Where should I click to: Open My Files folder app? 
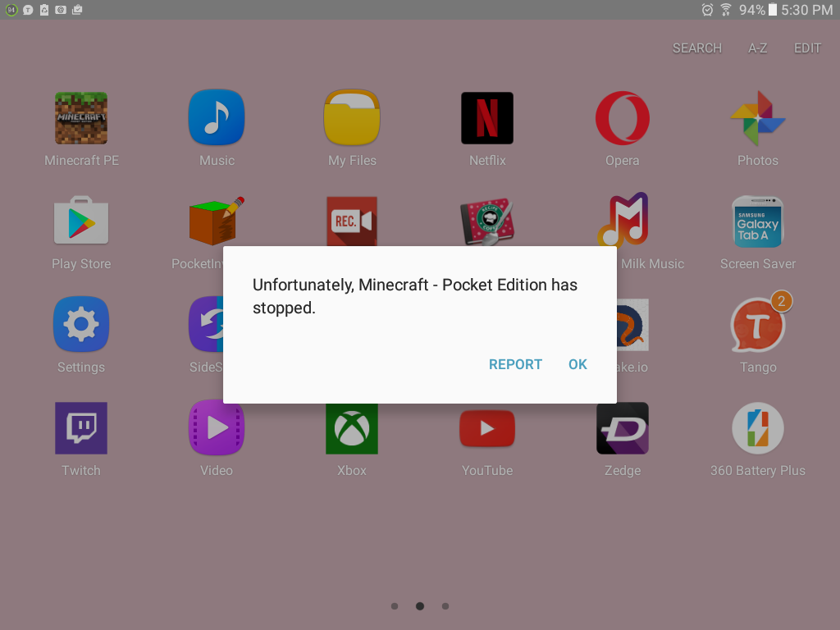pos(352,117)
